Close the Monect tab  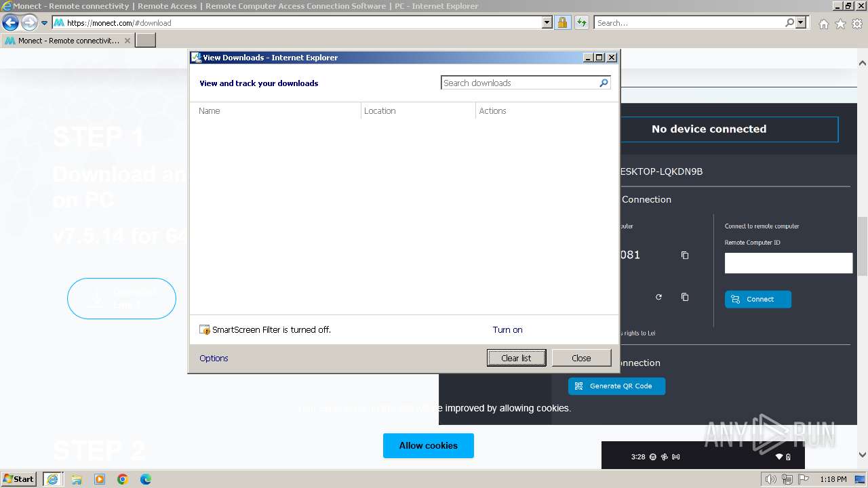(x=127, y=41)
